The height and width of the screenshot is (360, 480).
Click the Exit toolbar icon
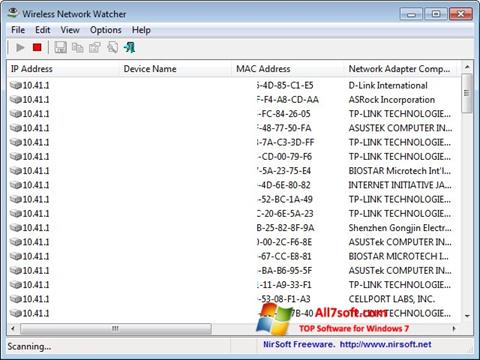tap(129, 48)
